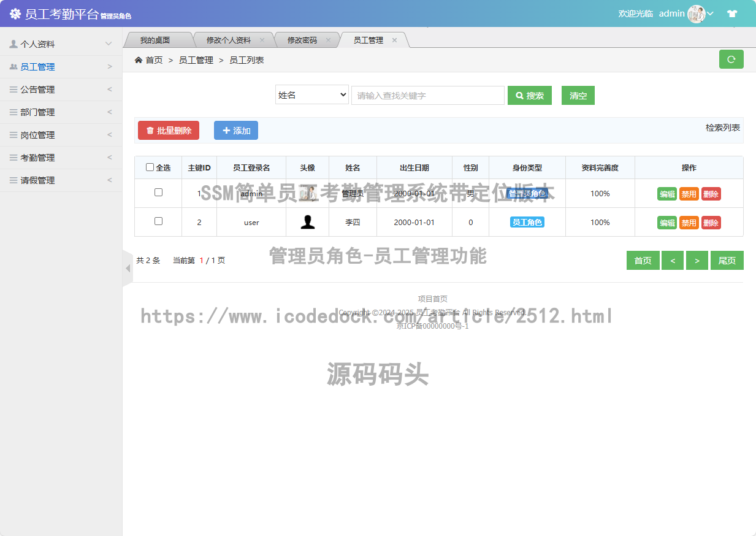Click the avatar thumbnail of admin row
The image size is (756, 536).
[308, 193]
